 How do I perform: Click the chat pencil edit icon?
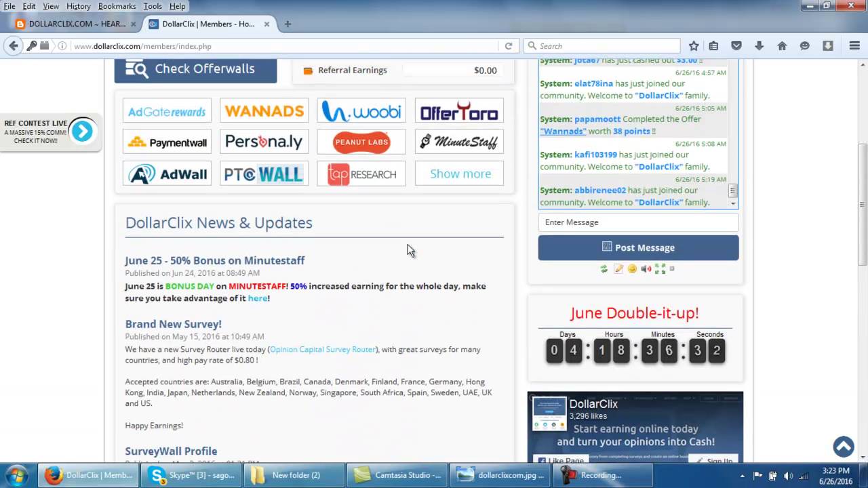(618, 269)
